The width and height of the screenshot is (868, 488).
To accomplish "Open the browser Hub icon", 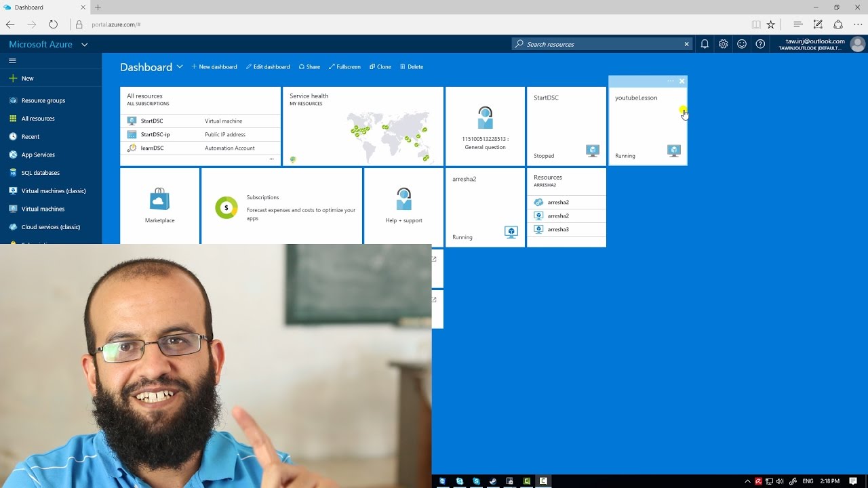I will pos(798,24).
